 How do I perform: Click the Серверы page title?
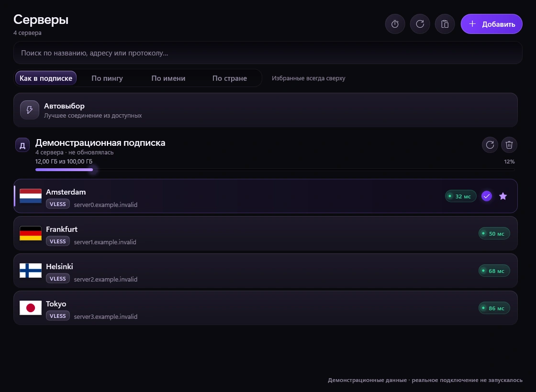(41, 20)
